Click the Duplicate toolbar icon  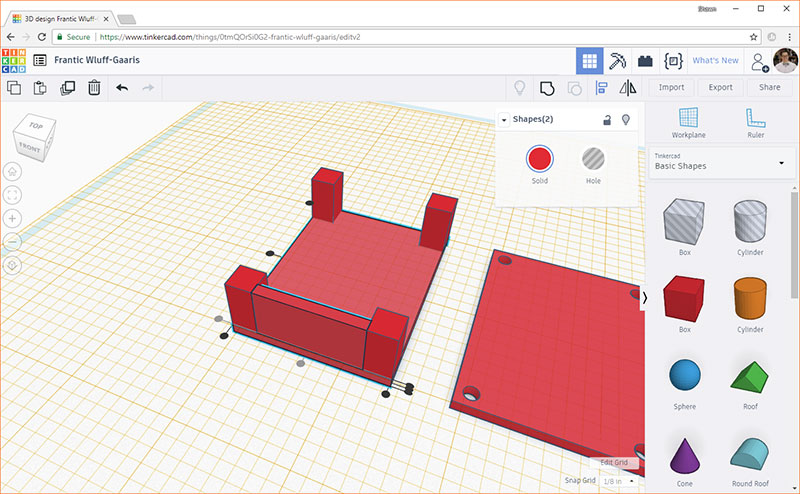coord(67,88)
